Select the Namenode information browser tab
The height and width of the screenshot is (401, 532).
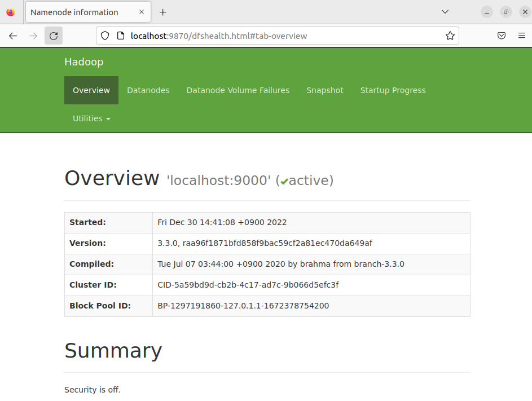point(88,12)
